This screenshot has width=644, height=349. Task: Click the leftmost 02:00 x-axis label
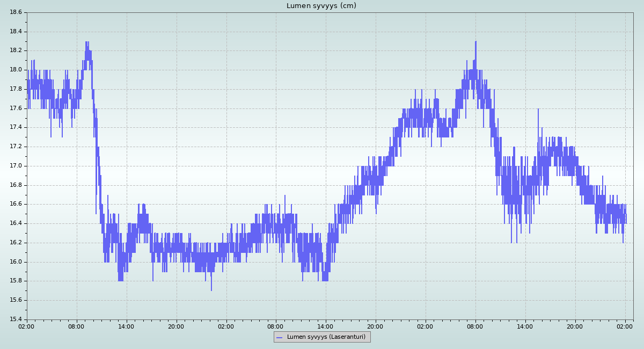coord(26,326)
